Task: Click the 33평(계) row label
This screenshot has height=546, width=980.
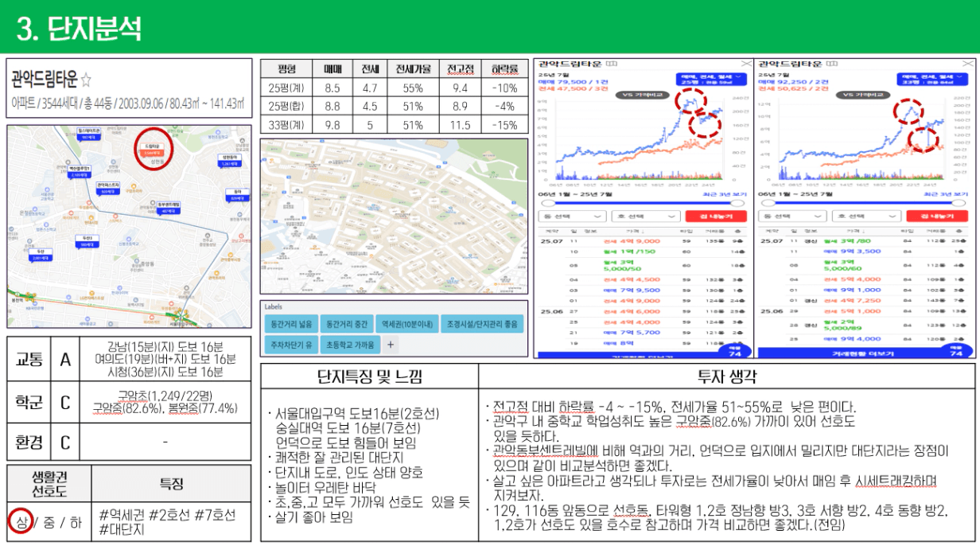Action: pos(286,124)
